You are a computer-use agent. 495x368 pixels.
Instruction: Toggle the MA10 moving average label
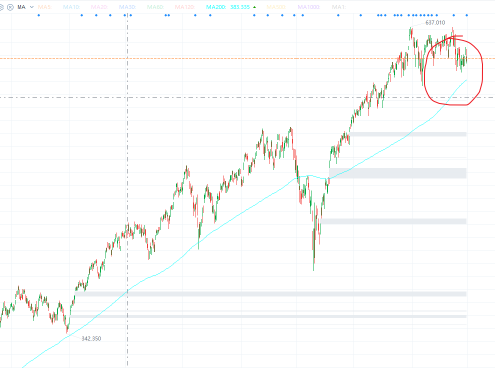[71, 7]
